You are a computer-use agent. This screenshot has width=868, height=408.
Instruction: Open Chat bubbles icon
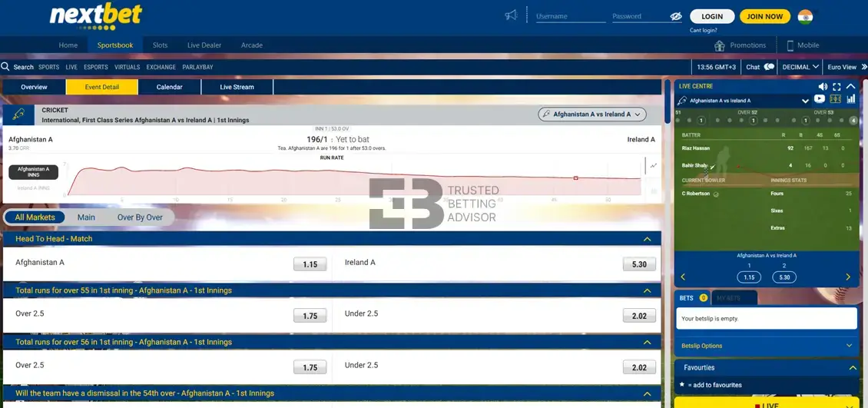coord(769,67)
